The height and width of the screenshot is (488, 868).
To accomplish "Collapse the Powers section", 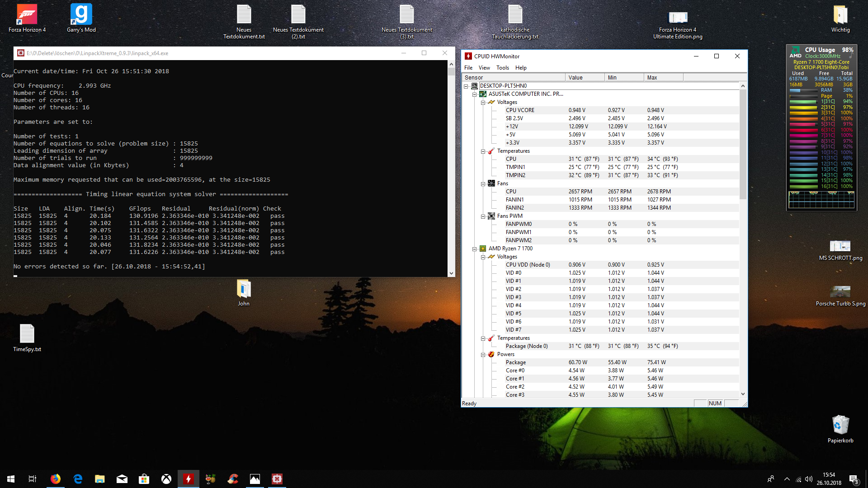I will (x=483, y=355).
